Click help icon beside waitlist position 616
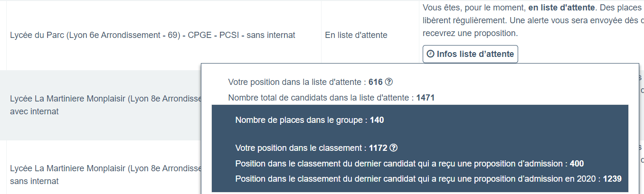This screenshot has height=194, width=644. 389,82
